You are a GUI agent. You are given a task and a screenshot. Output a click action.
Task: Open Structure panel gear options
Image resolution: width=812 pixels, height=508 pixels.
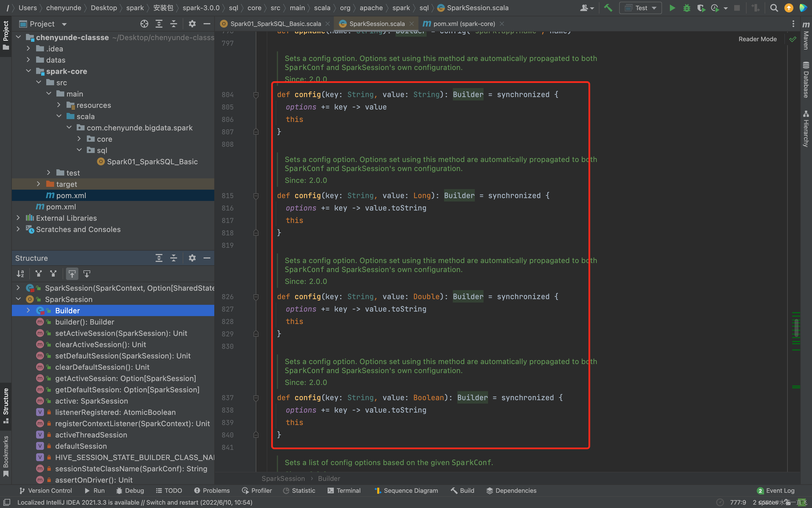(x=192, y=258)
